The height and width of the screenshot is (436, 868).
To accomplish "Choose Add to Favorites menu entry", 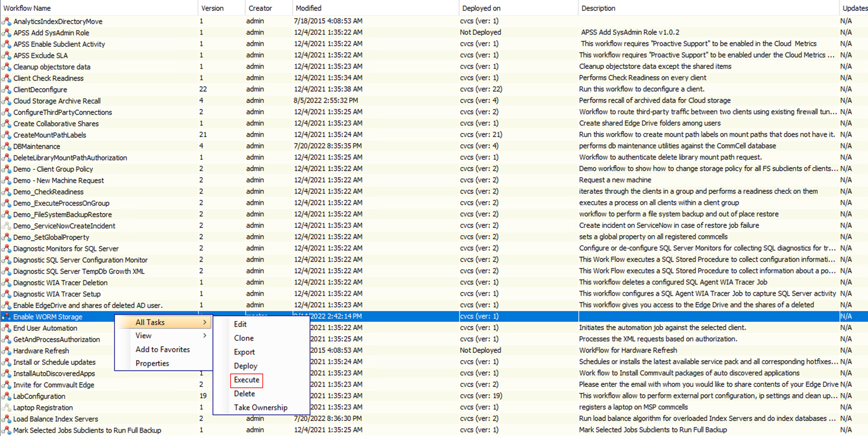I will 162,350.
